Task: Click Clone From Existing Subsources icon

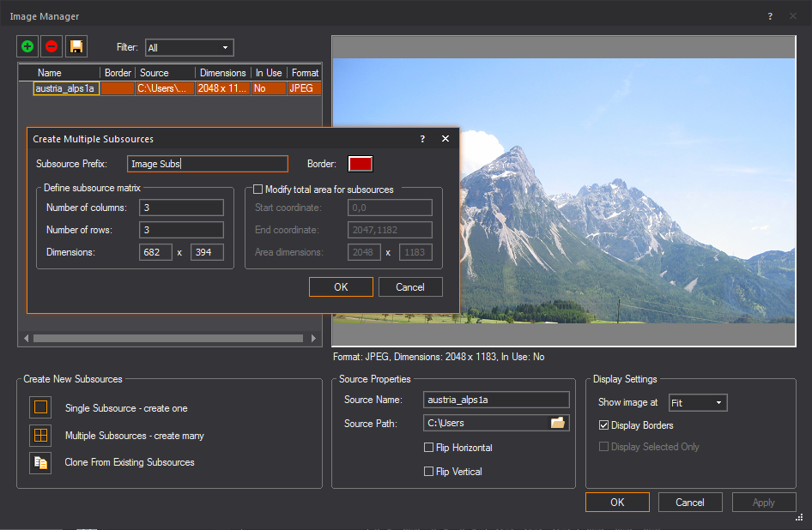Action: coord(40,462)
